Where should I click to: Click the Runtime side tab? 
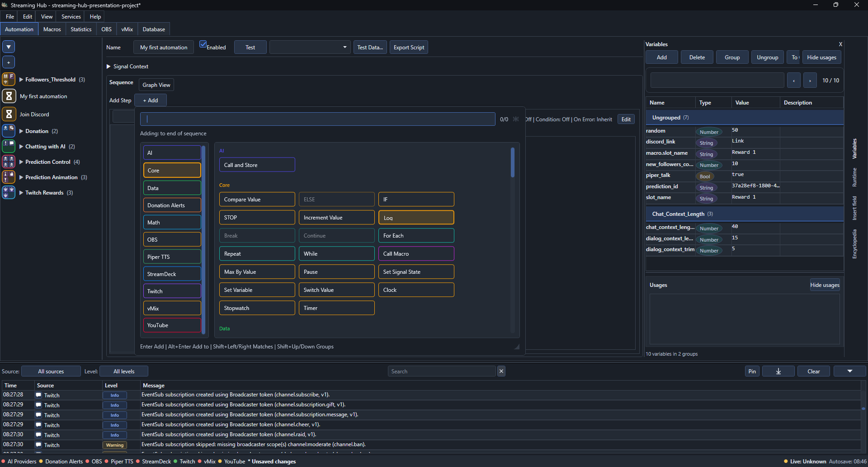click(854, 177)
